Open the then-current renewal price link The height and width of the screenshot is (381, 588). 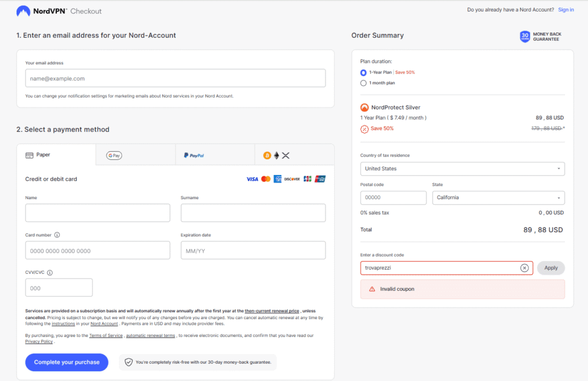tap(272, 311)
